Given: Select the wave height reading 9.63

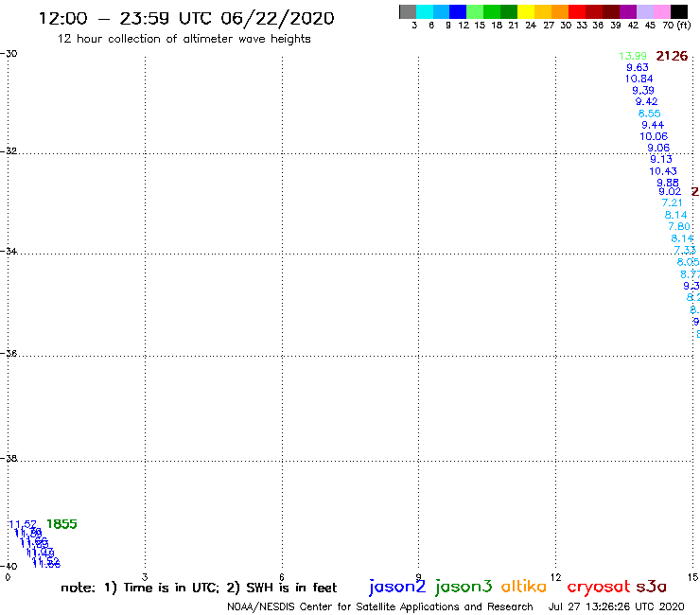Looking at the screenshot, I should point(638,67).
